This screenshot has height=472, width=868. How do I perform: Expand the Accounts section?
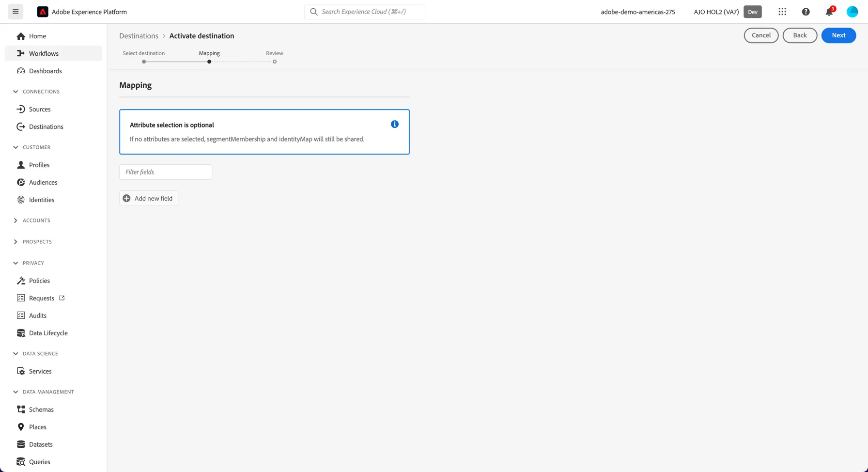pos(15,220)
